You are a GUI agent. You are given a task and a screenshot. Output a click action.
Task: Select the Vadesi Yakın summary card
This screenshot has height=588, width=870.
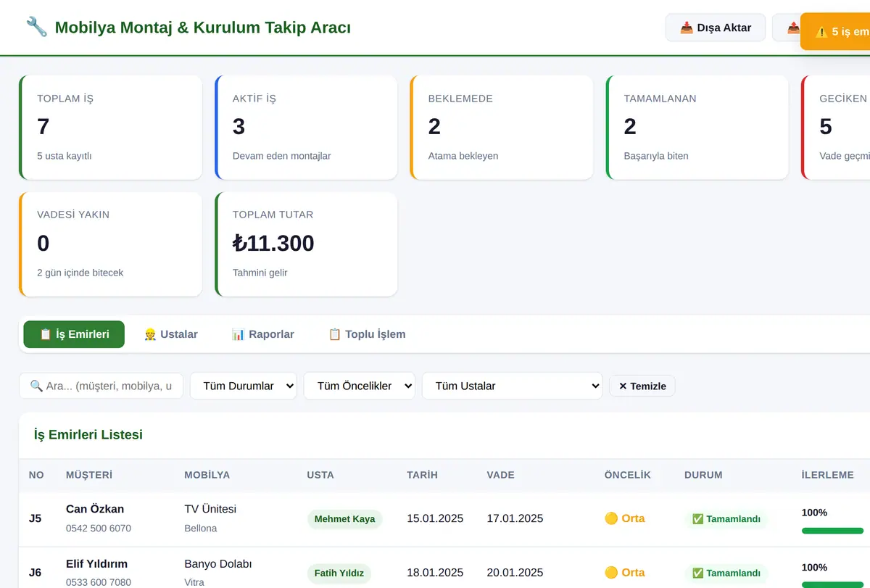point(110,244)
